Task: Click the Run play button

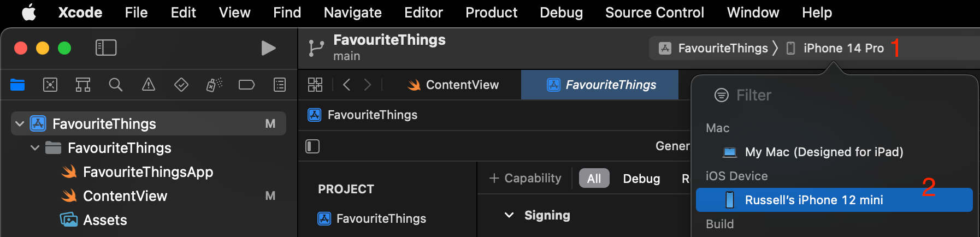Action: [268, 48]
